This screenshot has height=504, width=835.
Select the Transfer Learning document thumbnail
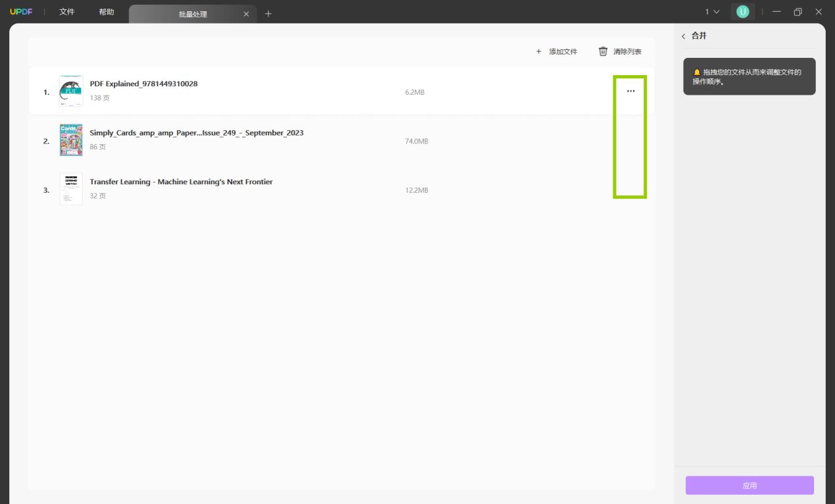coord(71,189)
